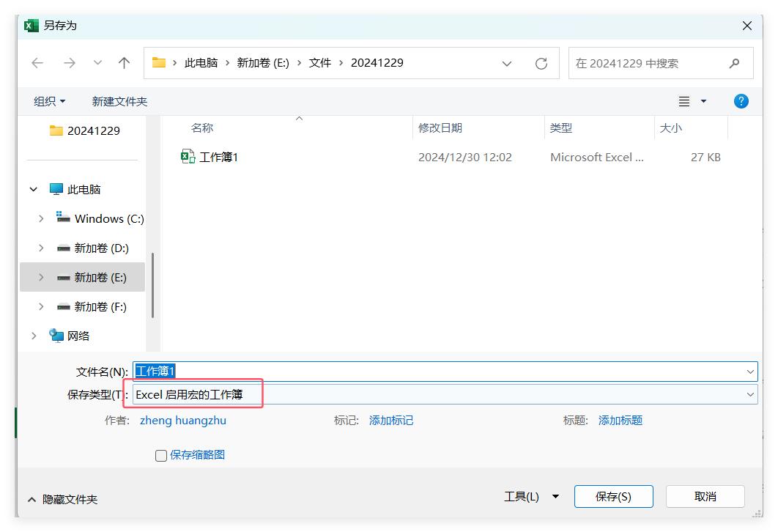Go up one folder level
Viewport: 778px width, 532px height.
[124, 63]
